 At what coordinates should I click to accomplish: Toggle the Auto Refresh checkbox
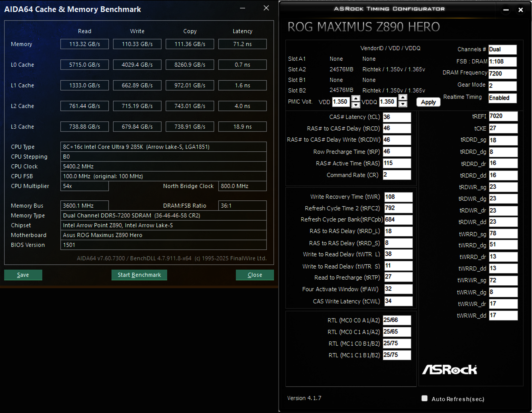pos(425,398)
